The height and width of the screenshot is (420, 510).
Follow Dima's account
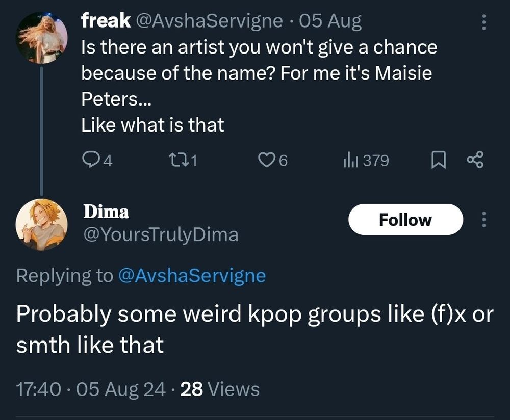coord(405,220)
